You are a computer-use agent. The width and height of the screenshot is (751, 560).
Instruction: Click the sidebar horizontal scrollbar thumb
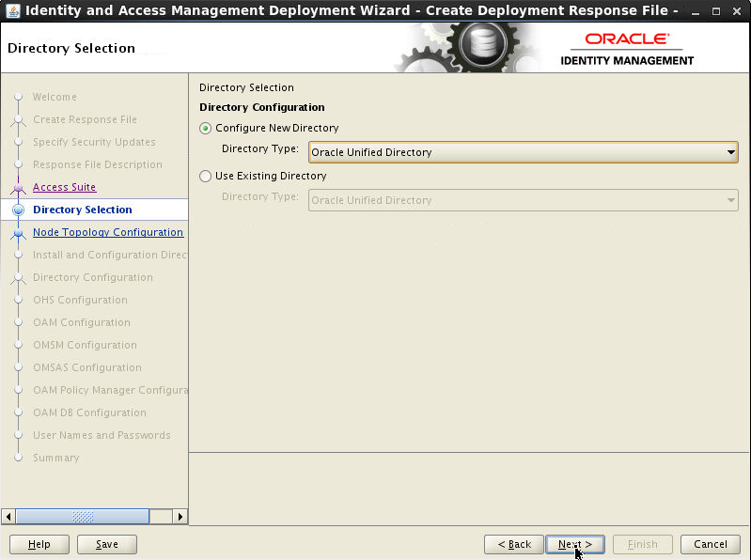(x=83, y=517)
